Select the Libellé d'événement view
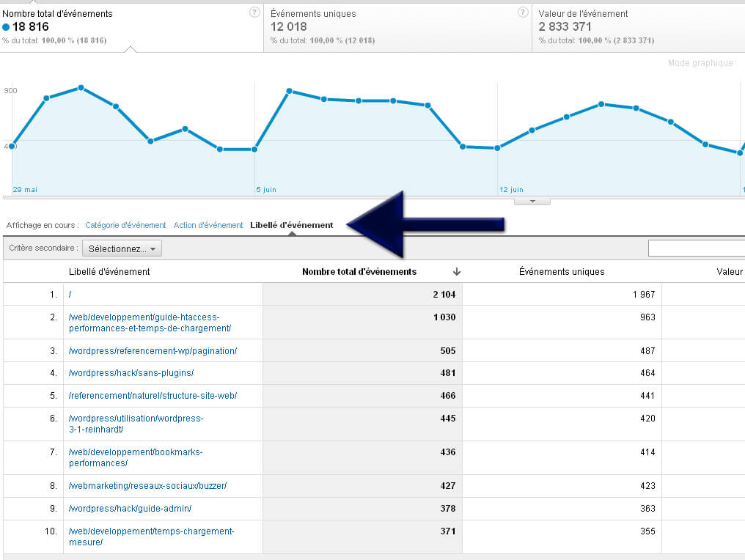Viewport: 745px width, 560px height. tap(291, 225)
